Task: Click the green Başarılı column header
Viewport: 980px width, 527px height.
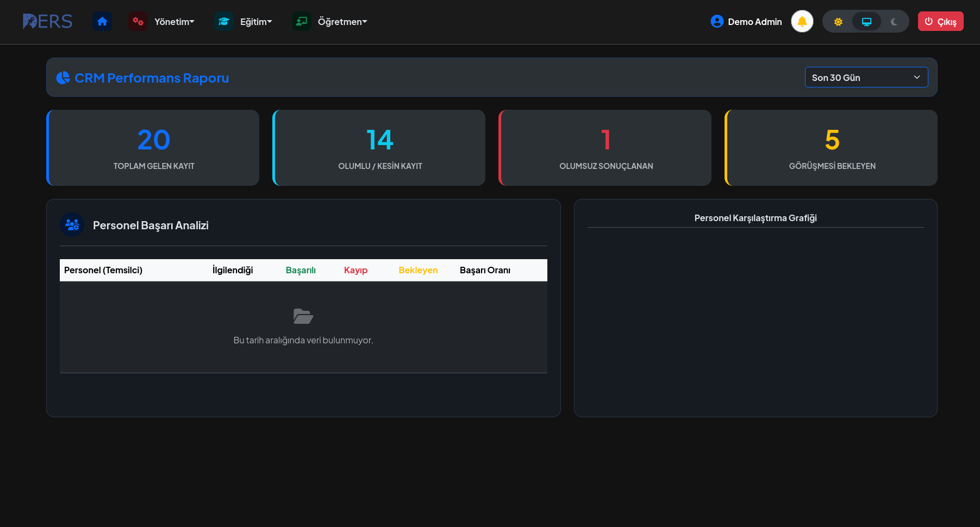Action: [x=301, y=270]
